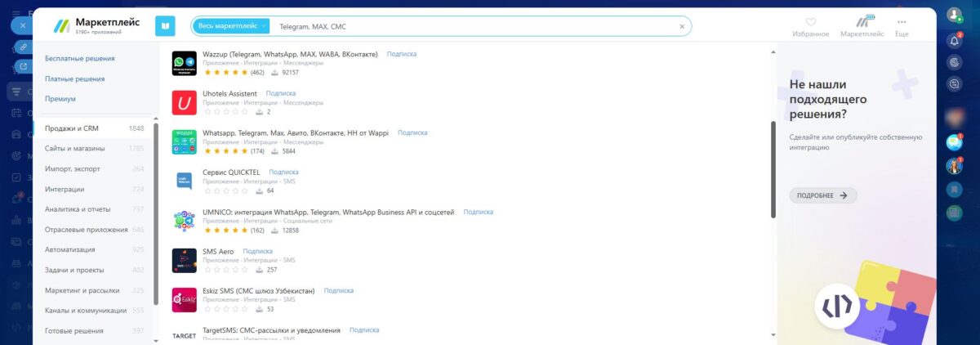Screen dimensions: 980x345
Task: Click scroll-up arrow of app list
Action: [773, 53]
